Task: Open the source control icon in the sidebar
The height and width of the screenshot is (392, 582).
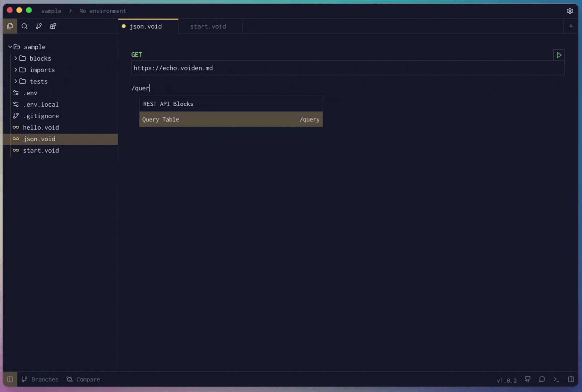Action: 39,26
